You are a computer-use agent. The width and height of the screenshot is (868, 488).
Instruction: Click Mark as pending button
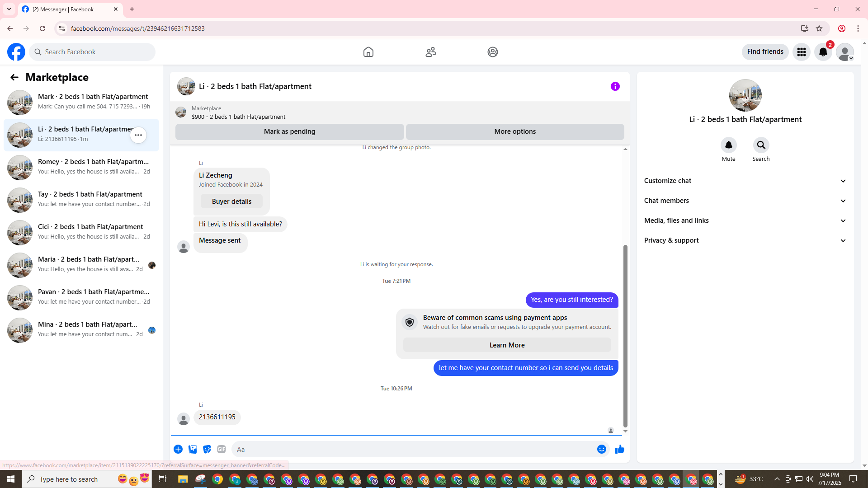pos(290,131)
